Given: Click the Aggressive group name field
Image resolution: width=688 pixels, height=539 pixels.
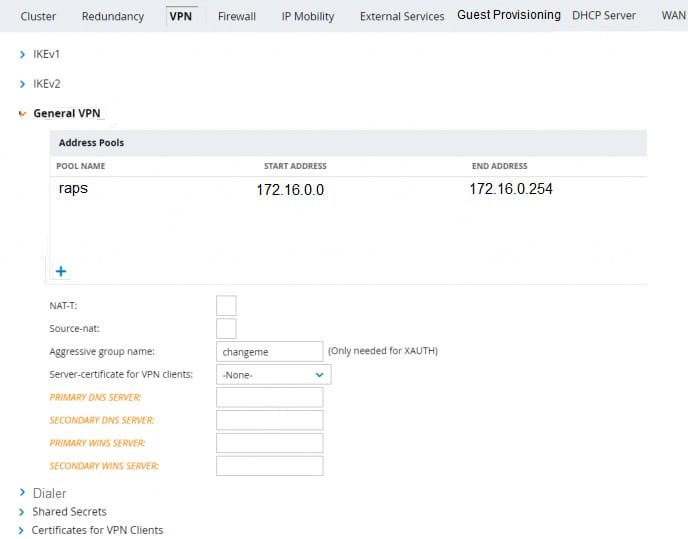Looking at the screenshot, I should (x=269, y=351).
